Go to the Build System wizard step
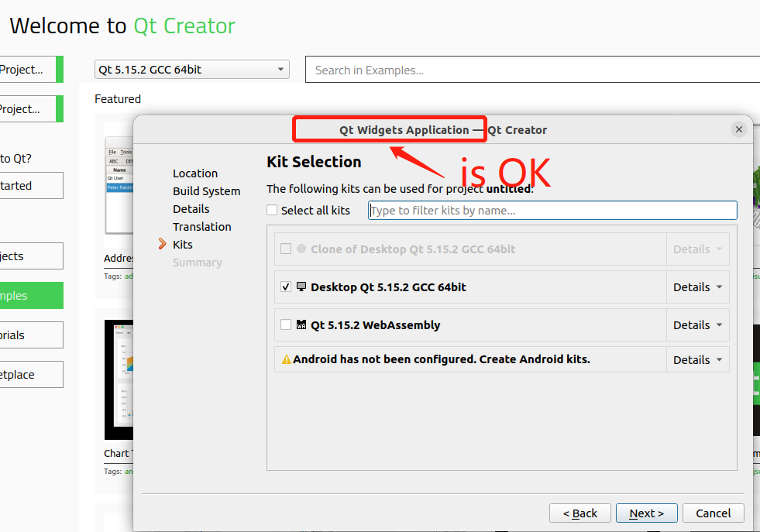This screenshot has width=760, height=532. click(x=206, y=191)
